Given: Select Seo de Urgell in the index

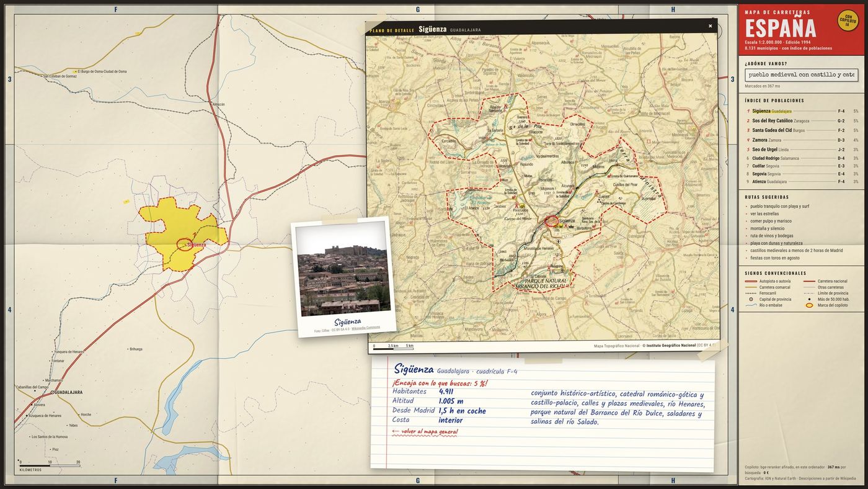Looking at the screenshot, I should click(x=802, y=150).
